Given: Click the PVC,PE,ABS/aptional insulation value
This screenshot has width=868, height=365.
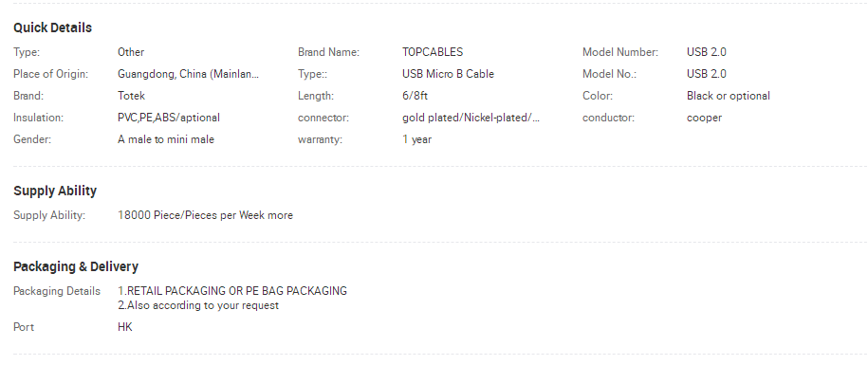Looking at the screenshot, I should point(169,118).
